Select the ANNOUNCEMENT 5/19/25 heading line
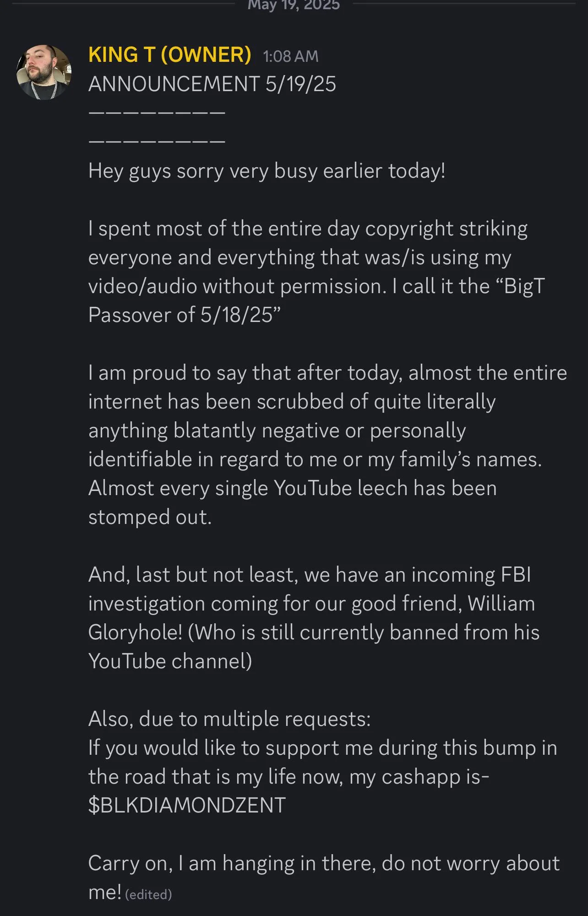This screenshot has width=588, height=916. (212, 84)
